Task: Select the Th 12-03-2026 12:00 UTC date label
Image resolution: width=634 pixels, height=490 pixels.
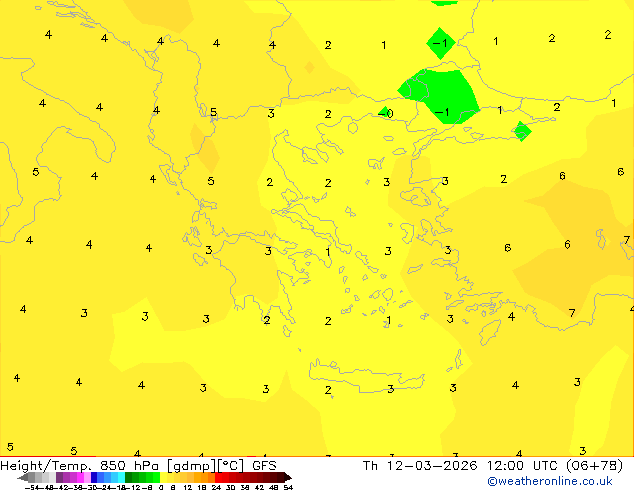Action: (492, 466)
